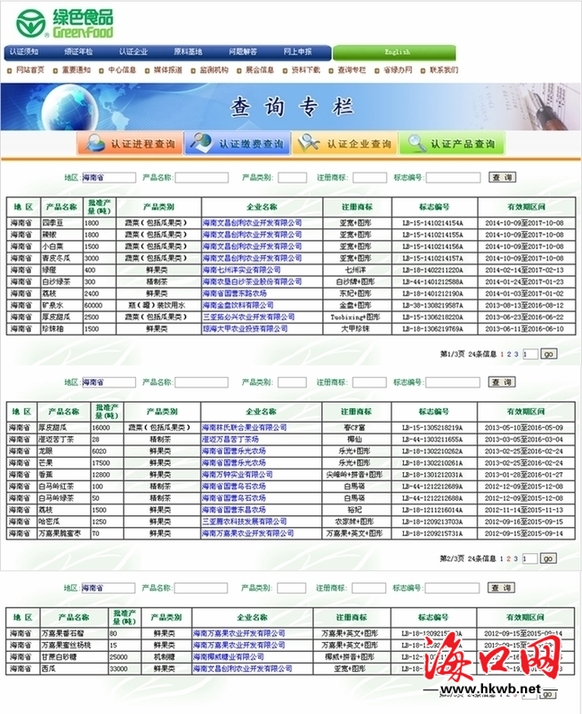Open the 原料基地 menu item
582x714 pixels.
[188, 52]
